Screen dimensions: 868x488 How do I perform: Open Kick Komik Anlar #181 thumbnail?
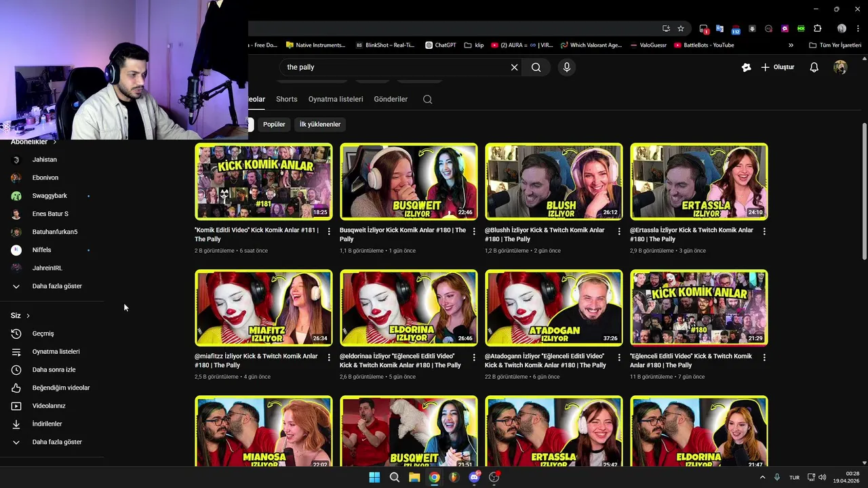pos(264,182)
